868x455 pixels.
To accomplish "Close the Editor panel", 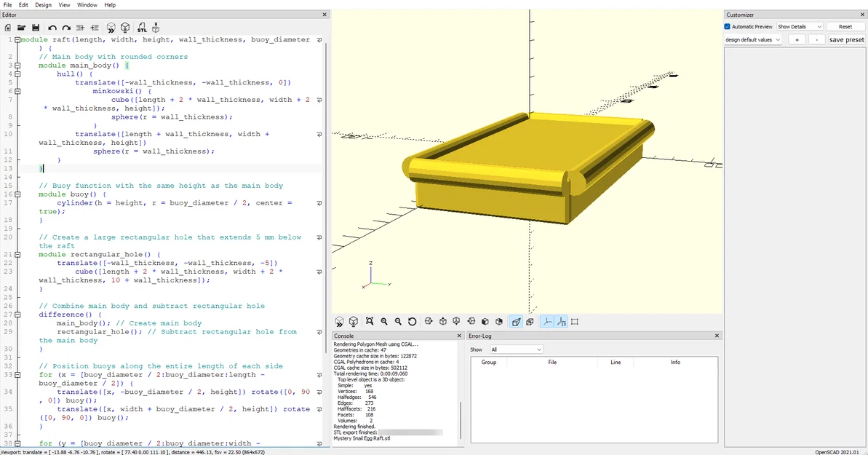I will (324, 15).
